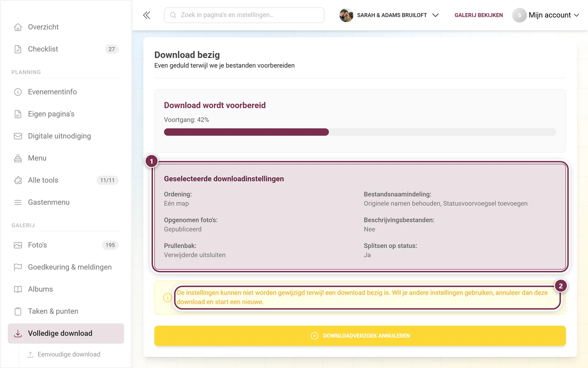Screen dimensions: 588x368
Task: Click the Eén map ordering value
Action: tap(176, 204)
